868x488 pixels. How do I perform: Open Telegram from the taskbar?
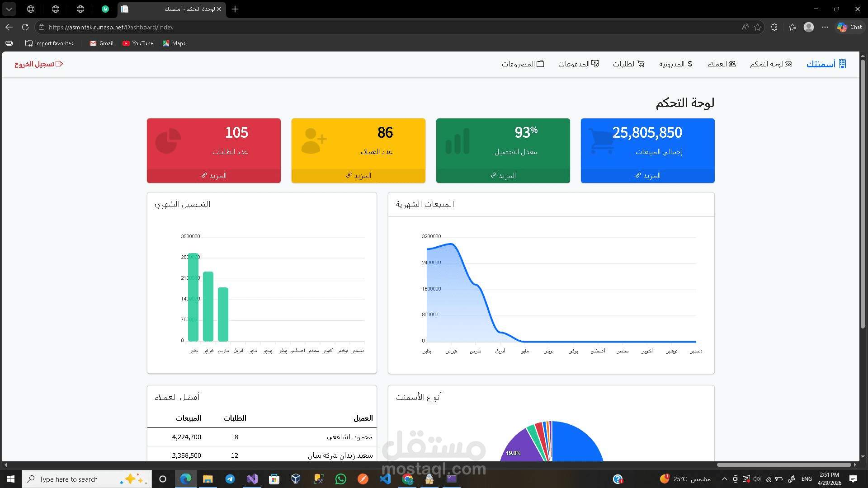(x=230, y=479)
